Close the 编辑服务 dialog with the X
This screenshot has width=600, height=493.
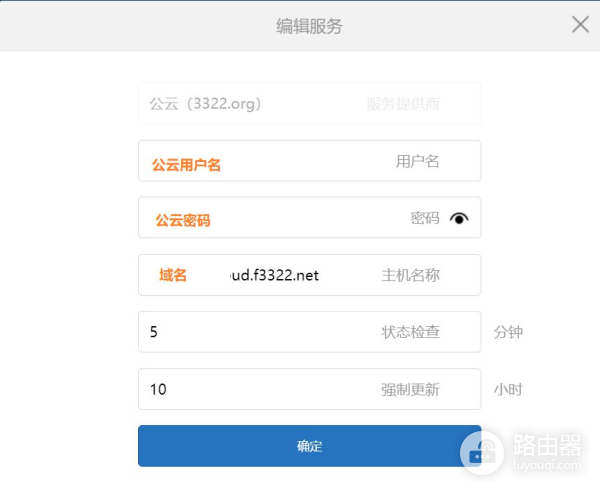[x=580, y=25]
